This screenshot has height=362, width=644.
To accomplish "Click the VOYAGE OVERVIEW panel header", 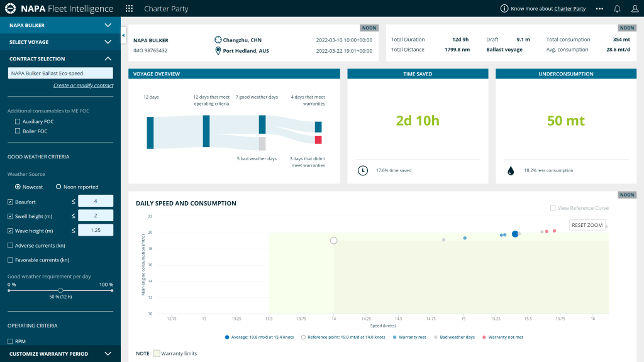I will [x=234, y=74].
